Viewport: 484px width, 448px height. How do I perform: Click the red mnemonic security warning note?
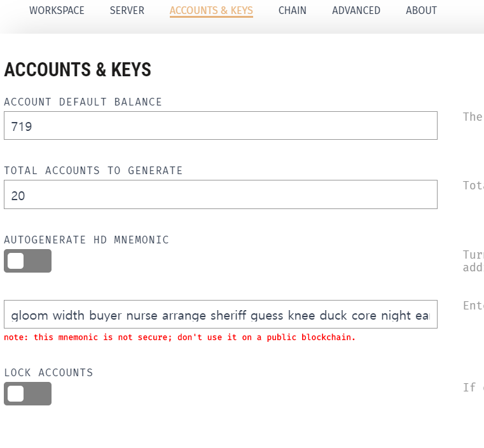179,337
